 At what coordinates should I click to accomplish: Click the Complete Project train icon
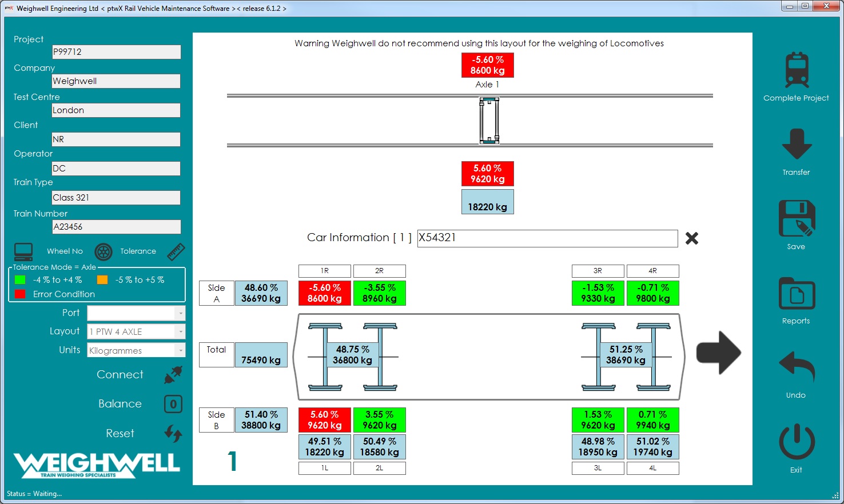point(797,70)
